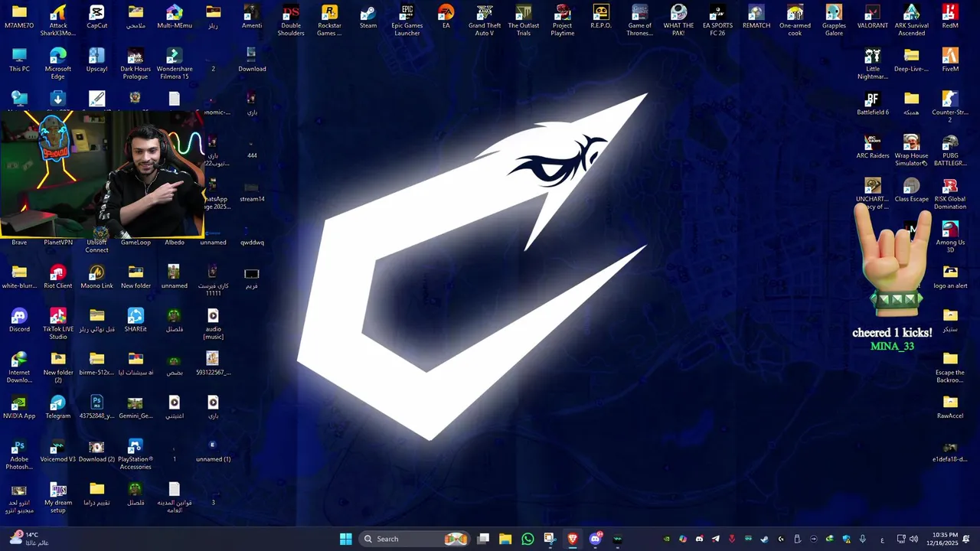Select the Rockstar Games Launcher icon

pos(329,21)
